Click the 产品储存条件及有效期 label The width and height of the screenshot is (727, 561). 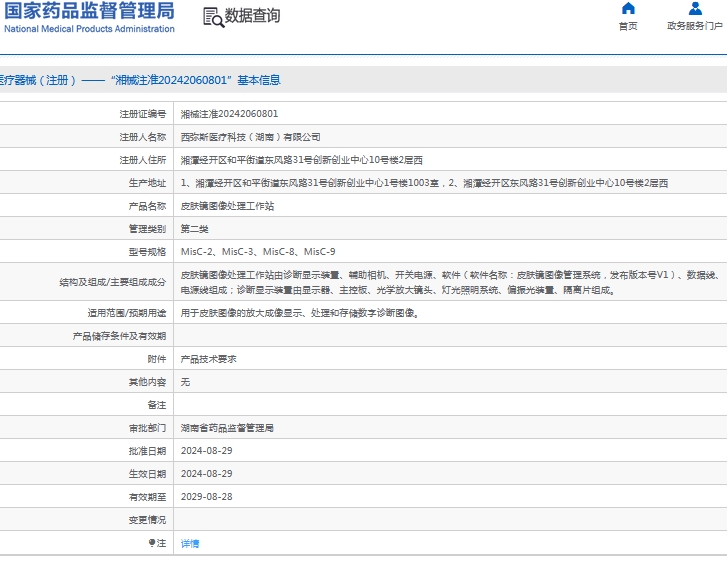click(x=119, y=336)
